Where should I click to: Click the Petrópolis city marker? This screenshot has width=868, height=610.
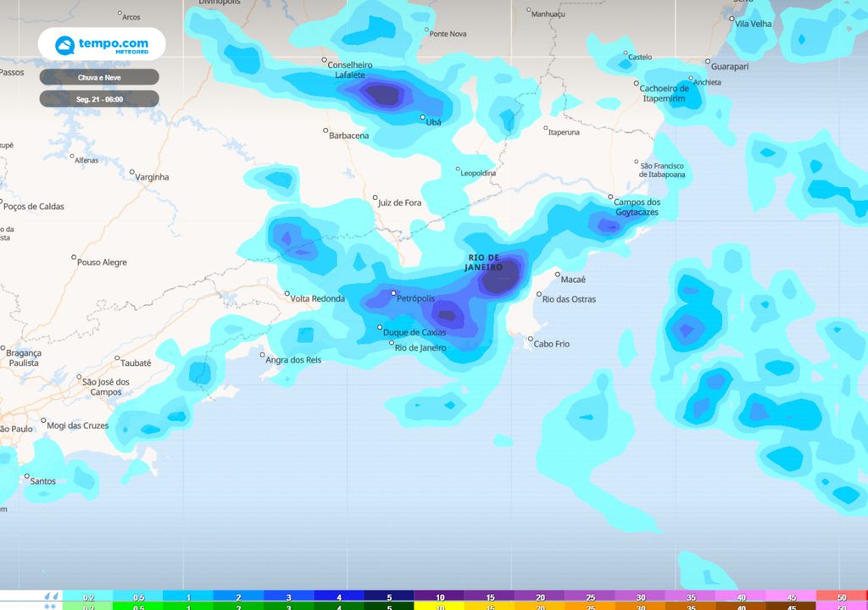point(393,293)
